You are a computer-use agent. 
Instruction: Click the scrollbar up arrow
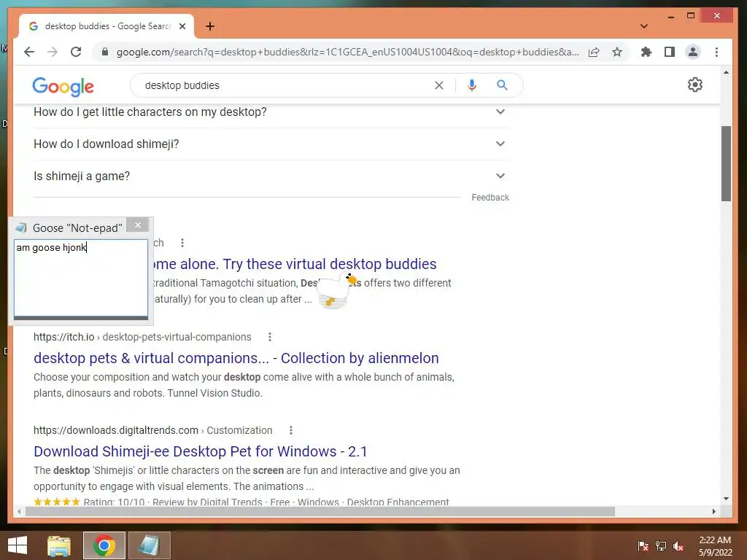tap(726, 72)
